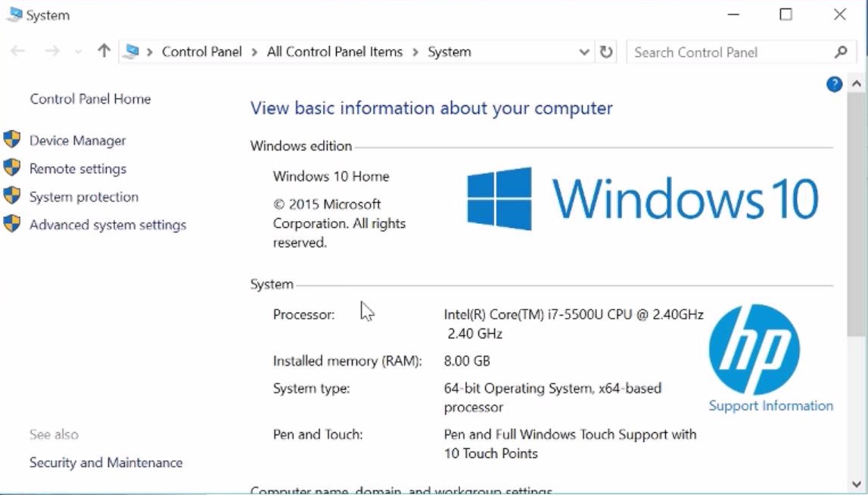Click the shield icon beside Device Manager
Screen dimensions: 868x495
pos(11,139)
